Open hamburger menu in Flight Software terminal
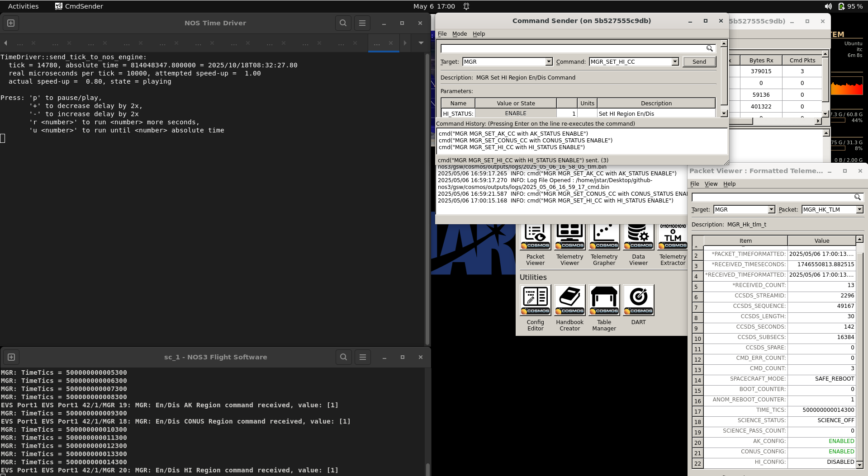 pos(363,357)
